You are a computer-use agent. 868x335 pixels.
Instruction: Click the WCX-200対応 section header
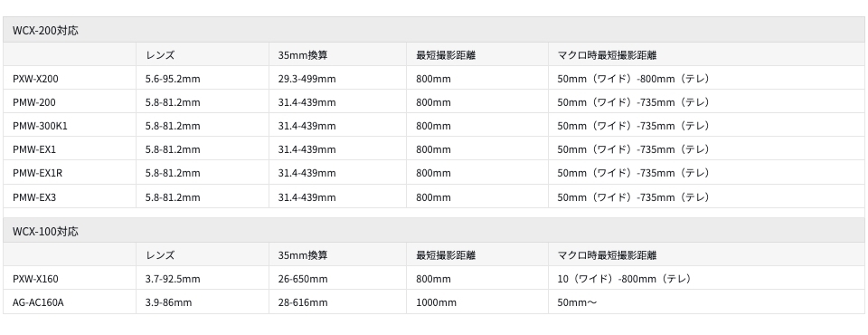tap(434, 30)
